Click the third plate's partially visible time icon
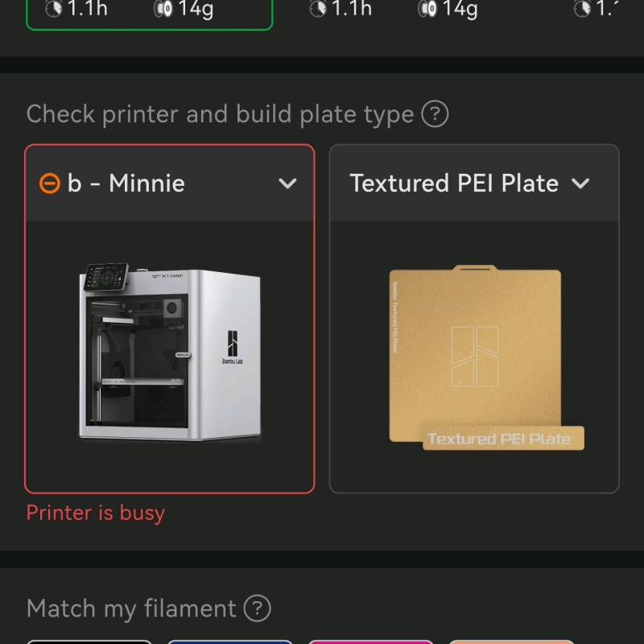Viewport: 644px width, 644px height. (x=582, y=9)
